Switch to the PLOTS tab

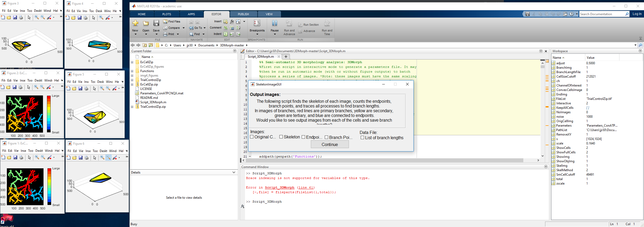click(x=167, y=14)
